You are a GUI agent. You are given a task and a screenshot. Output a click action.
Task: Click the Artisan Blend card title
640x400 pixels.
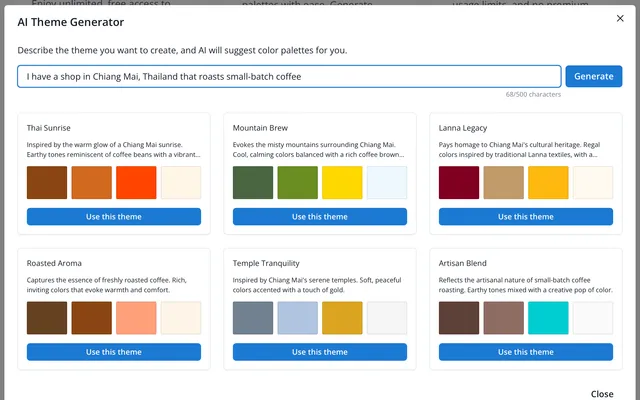(x=462, y=263)
